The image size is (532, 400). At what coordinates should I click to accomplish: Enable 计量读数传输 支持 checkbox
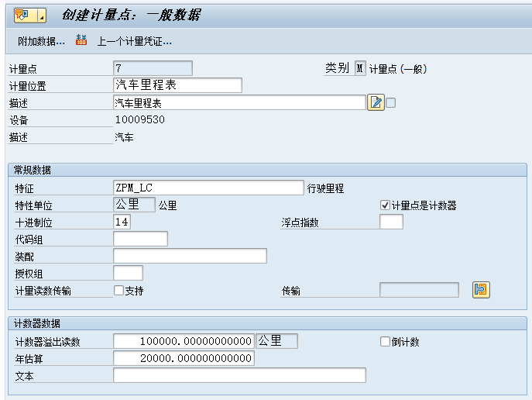point(118,291)
